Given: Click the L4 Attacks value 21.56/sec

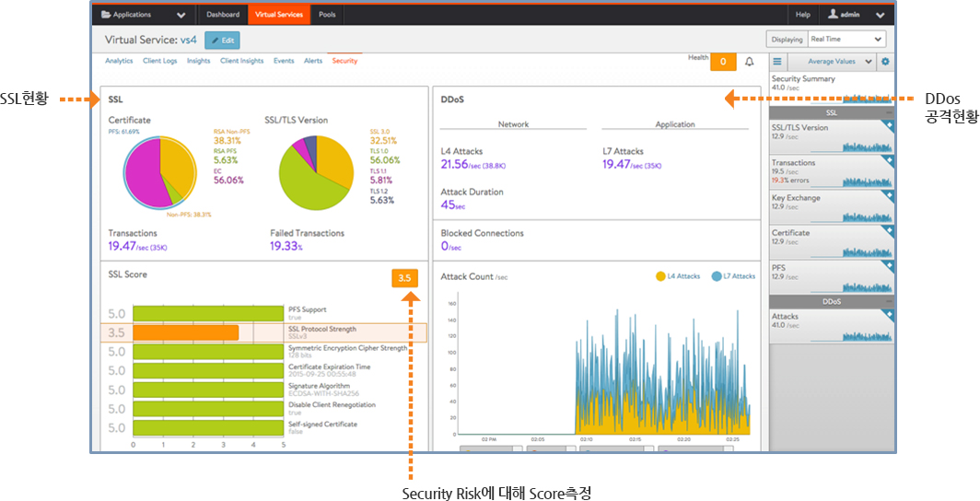Looking at the screenshot, I should click(472, 164).
